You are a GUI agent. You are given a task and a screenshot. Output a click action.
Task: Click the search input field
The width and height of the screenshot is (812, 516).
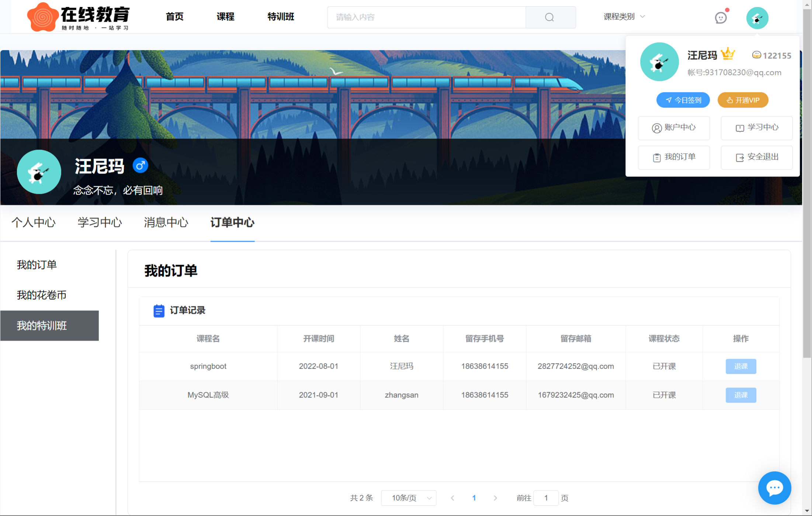(426, 17)
